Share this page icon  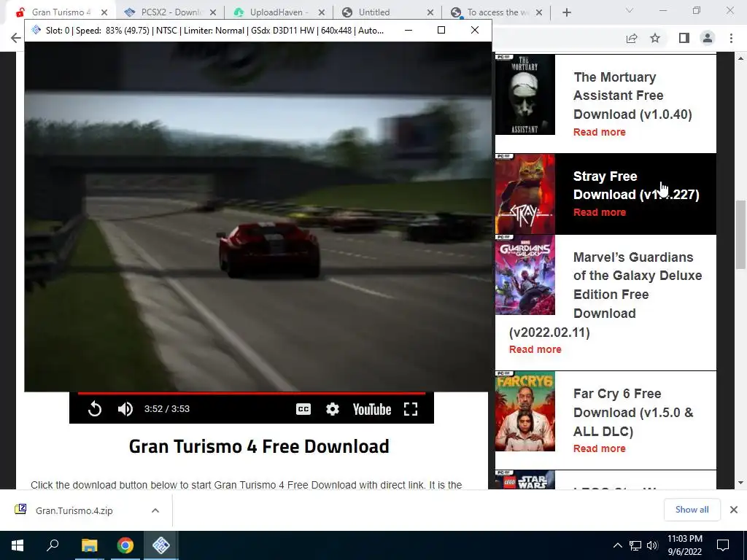point(632,38)
